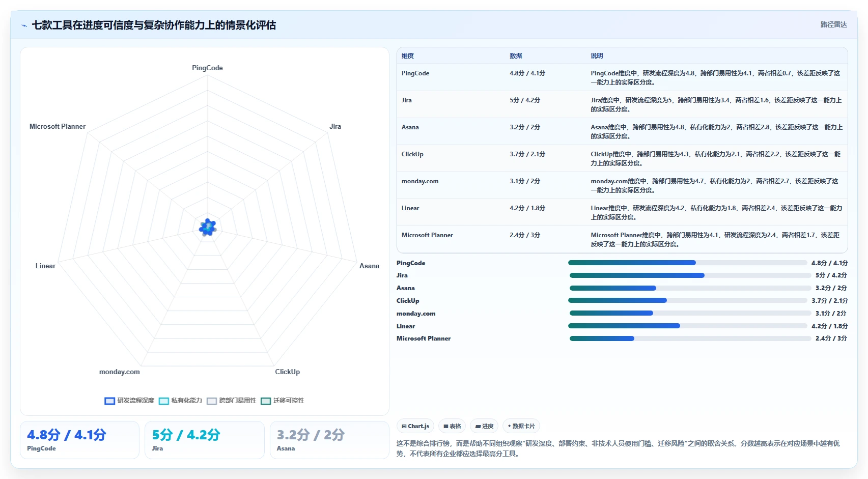Click the Asana axis label on radar
868x479 pixels.
369,266
